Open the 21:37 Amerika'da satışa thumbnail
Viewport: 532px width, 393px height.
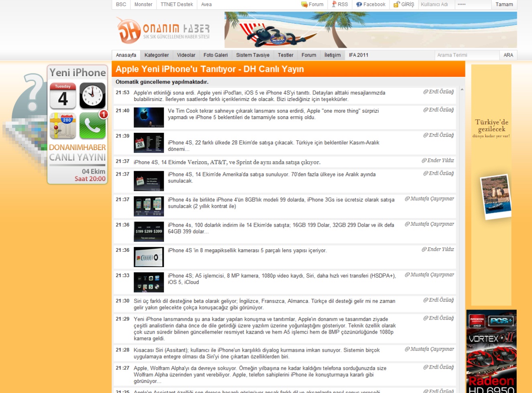point(149,181)
